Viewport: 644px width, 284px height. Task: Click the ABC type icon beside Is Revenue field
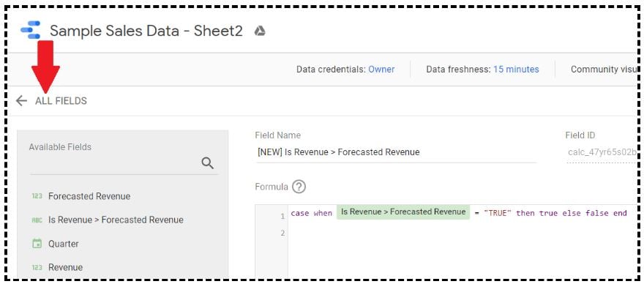click(37, 220)
